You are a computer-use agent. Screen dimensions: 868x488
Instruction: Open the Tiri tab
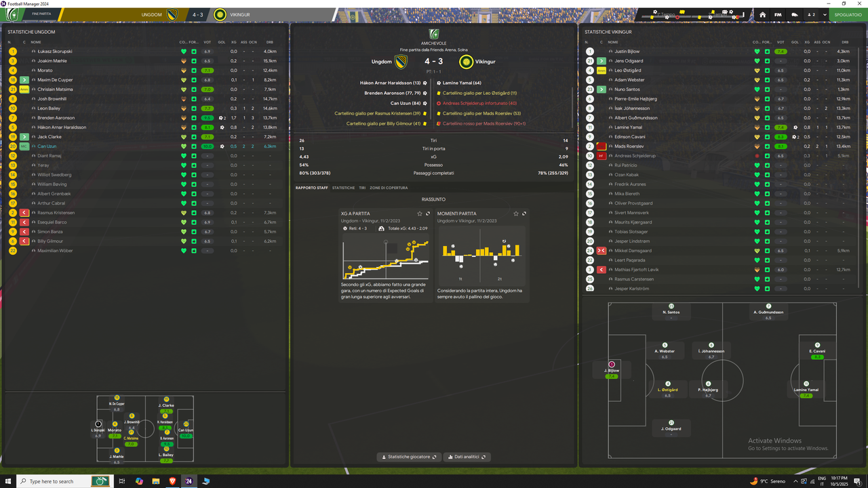pyautogui.click(x=362, y=188)
